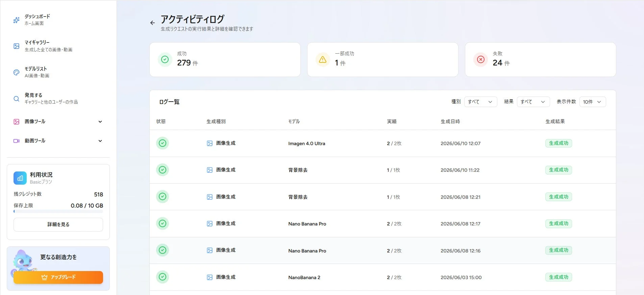Click status check icon of 2026/06/10 11:22 row
The height and width of the screenshot is (295, 644).
(163, 170)
